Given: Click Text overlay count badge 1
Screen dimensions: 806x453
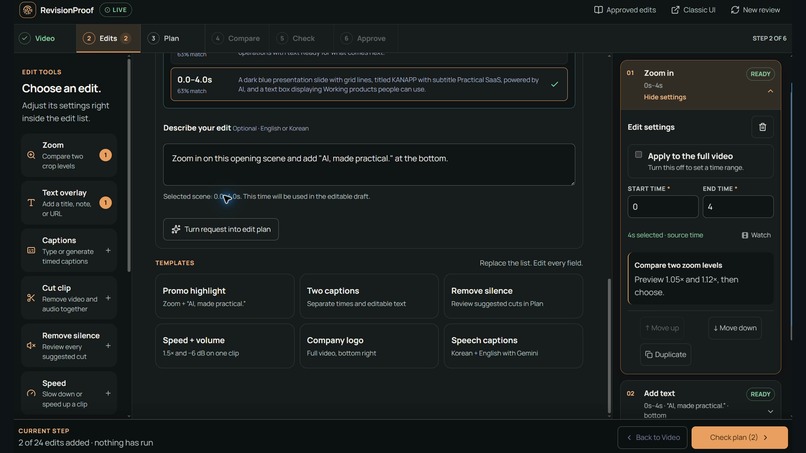Looking at the screenshot, I should tap(105, 203).
